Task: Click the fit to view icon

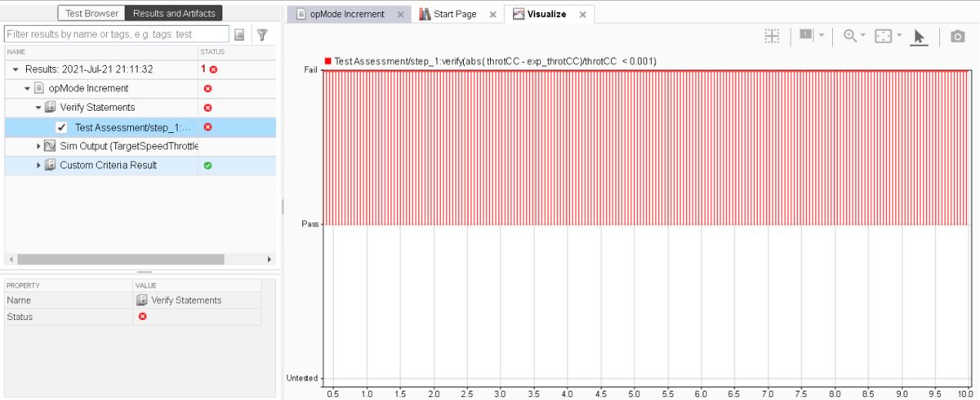Action: tap(883, 36)
